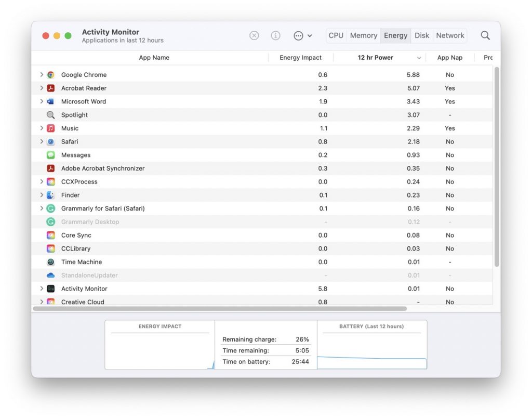Click the Music app icon
The height and width of the screenshot is (419, 532).
[51, 128]
